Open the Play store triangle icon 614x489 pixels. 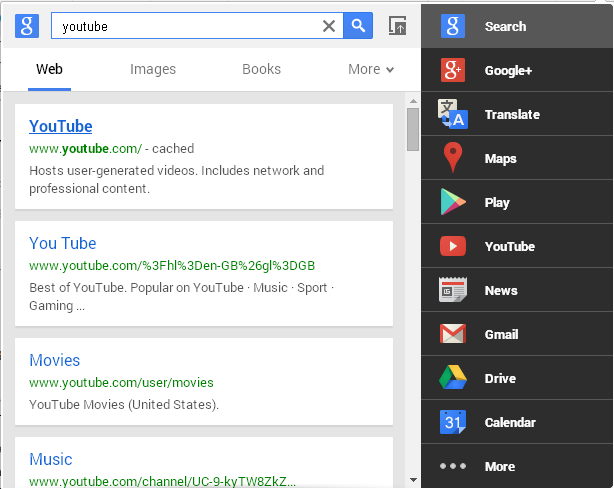(x=453, y=202)
